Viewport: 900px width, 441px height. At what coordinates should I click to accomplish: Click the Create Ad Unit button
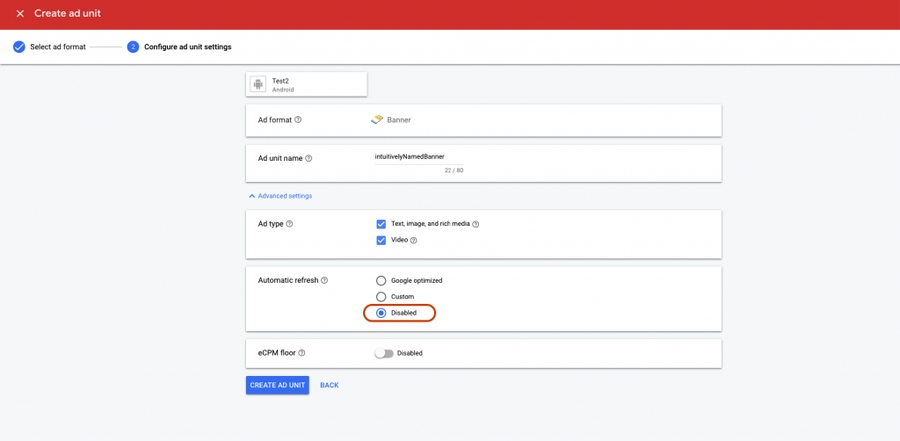277,385
